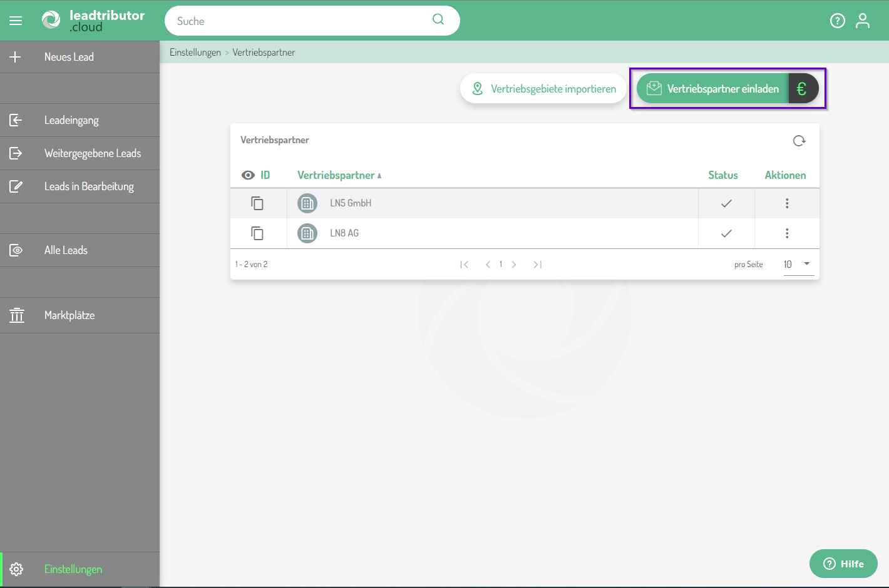The height and width of the screenshot is (588, 889).
Task: Open actions menu for LN5 GmbH
Action: pyautogui.click(x=787, y=203)
